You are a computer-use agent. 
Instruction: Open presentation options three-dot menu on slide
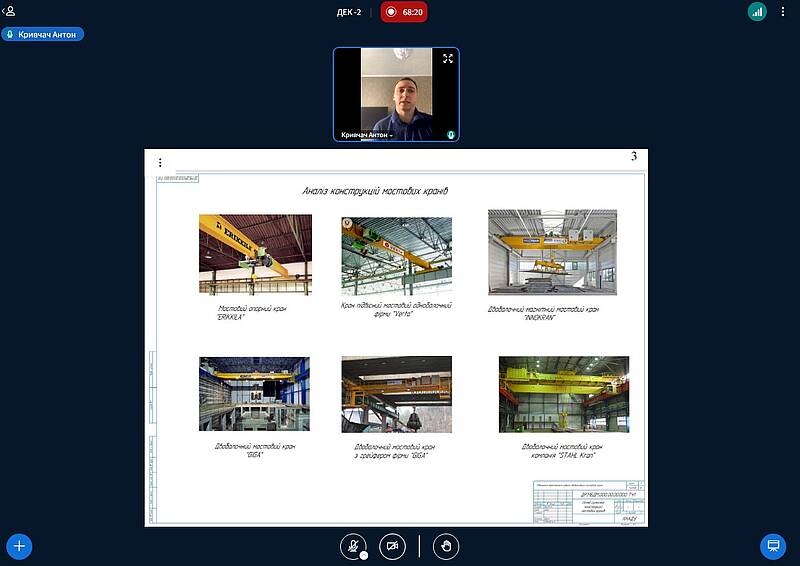coord(160,162)
